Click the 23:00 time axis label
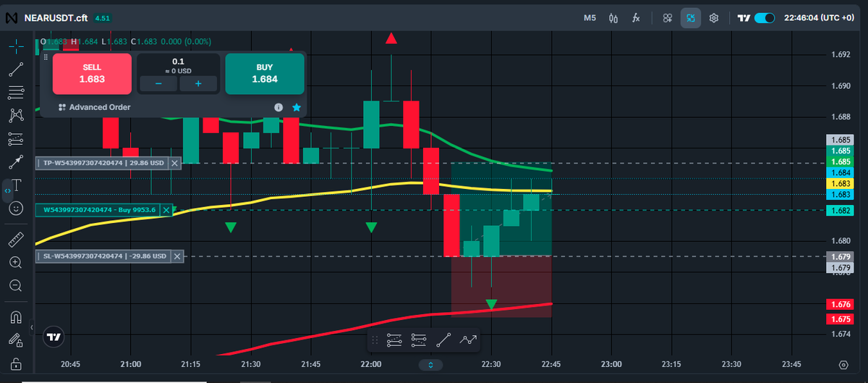This screenshot has height=383, width=868. click(x=612, y=364)
